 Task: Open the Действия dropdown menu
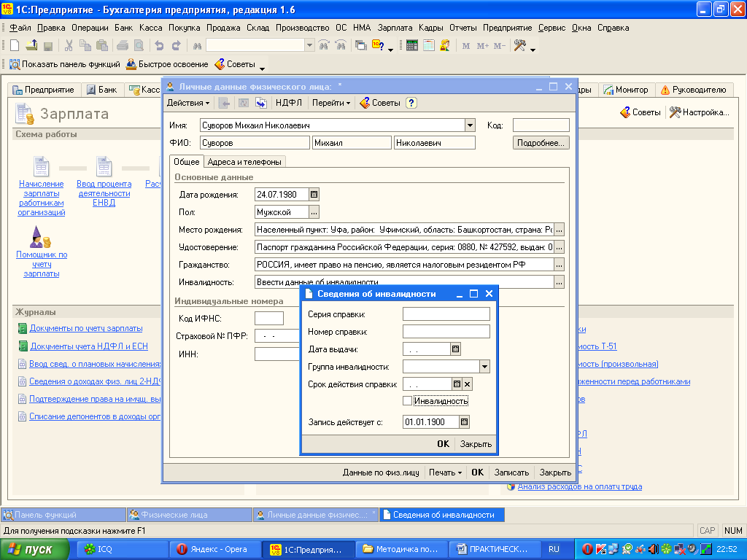click(188, 103)
